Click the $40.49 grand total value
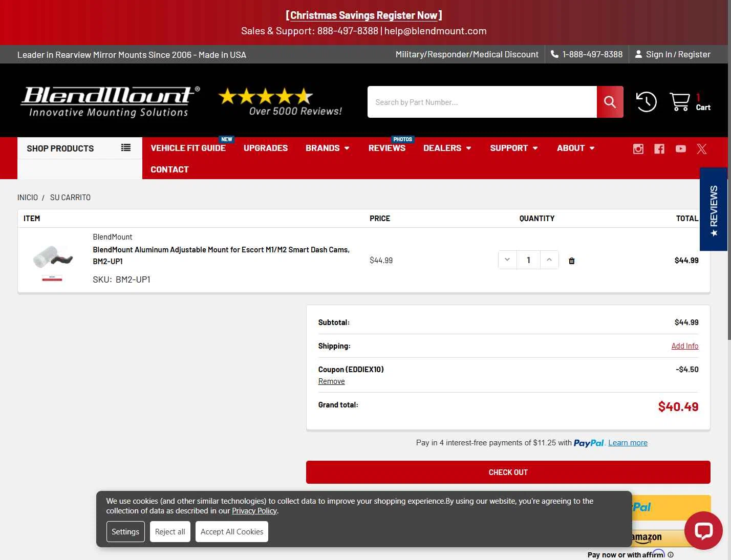 pyautogui.click(x=678, y=407)
